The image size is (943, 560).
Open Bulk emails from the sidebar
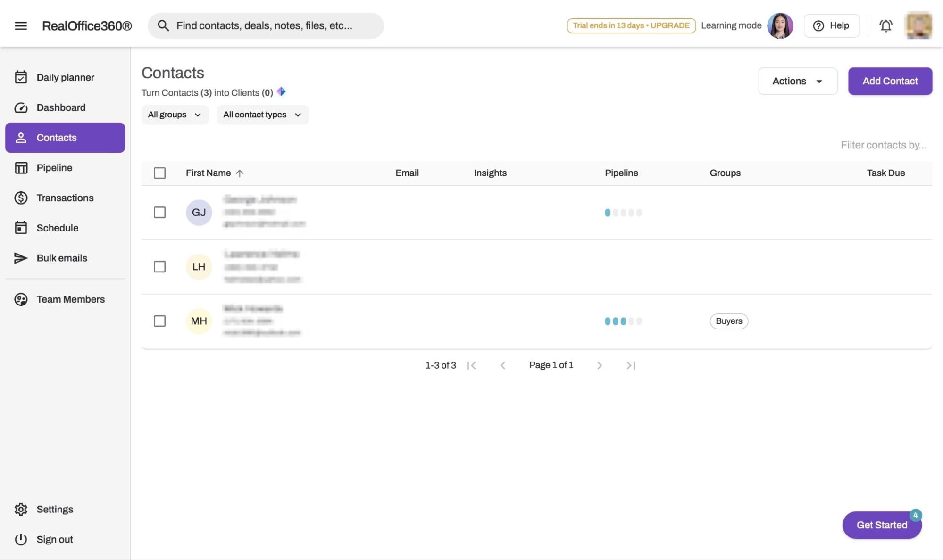(62, 258)
